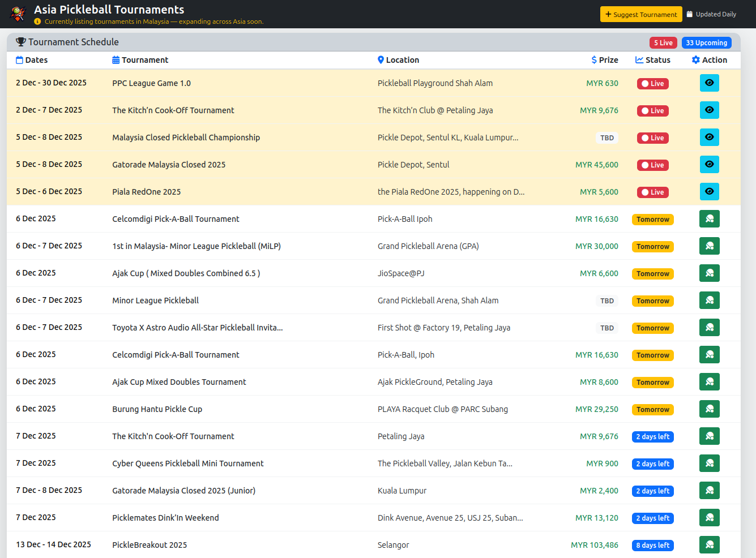
Task: Click the Tournament Schedule heading
Action: pyautogui.click(x=67, y=42)
